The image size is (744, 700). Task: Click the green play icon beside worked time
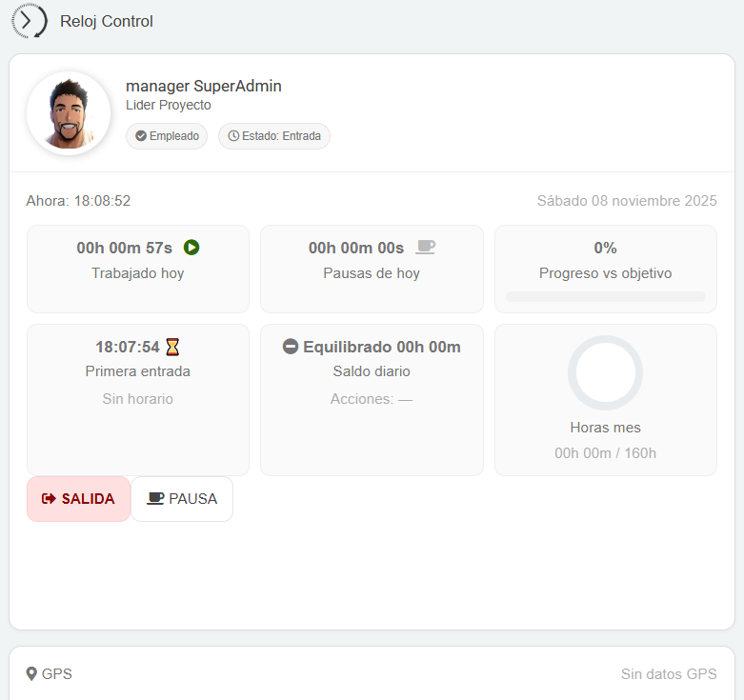[191, 248]
